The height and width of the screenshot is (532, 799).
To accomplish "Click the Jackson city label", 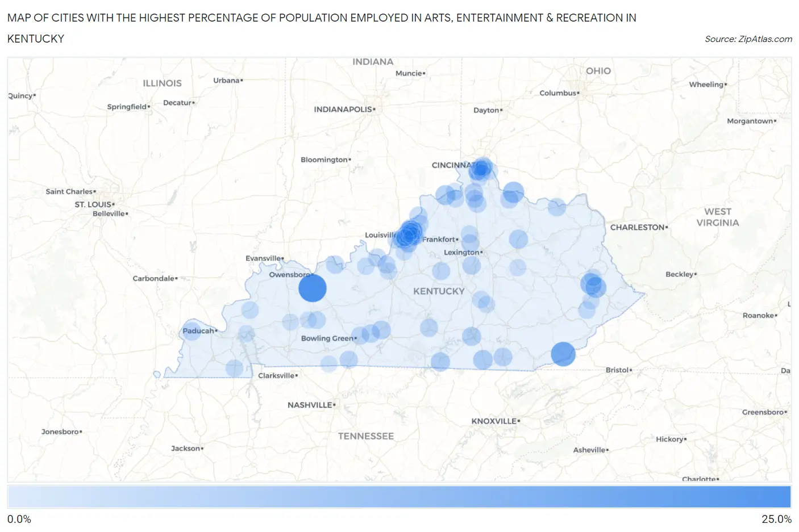I will (x=186, y=449).
